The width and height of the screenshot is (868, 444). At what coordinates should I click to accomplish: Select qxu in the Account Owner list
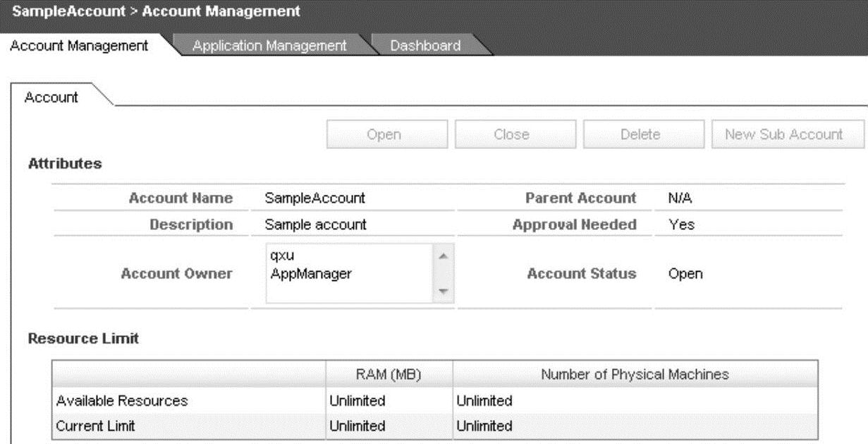(277, 257)
